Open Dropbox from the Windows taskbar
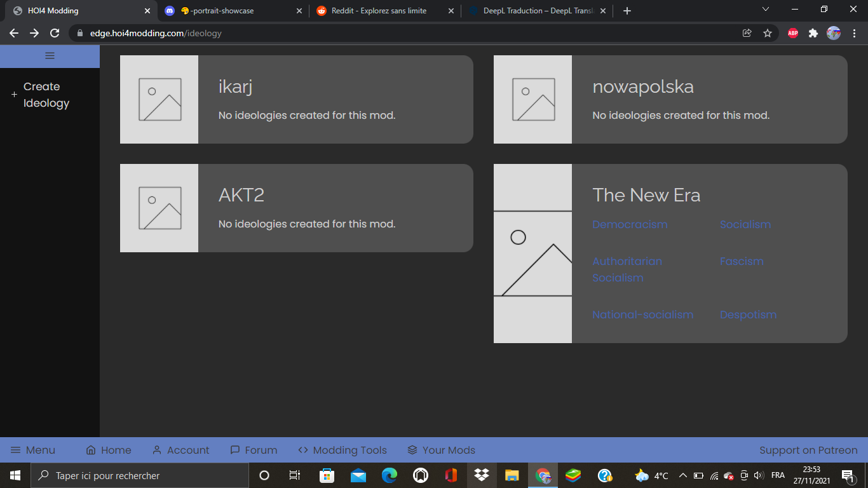Screen dimensions: 868x488 click(x=481, y=475)
